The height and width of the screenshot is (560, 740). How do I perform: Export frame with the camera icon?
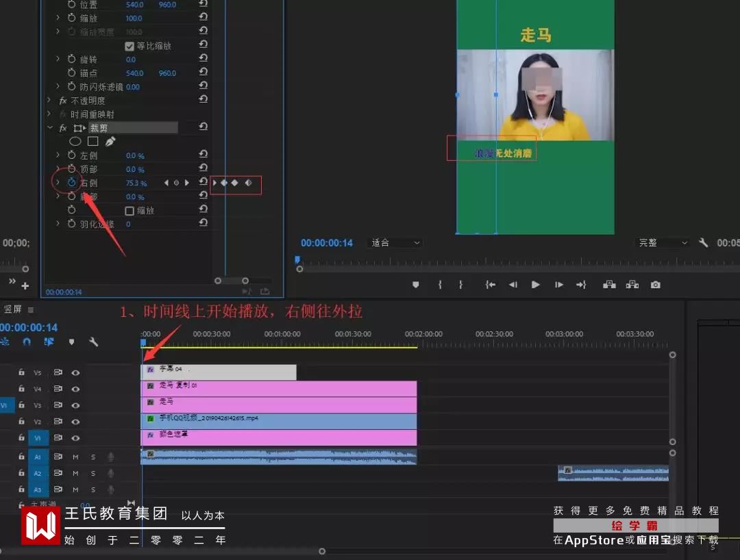click(656, 285)
